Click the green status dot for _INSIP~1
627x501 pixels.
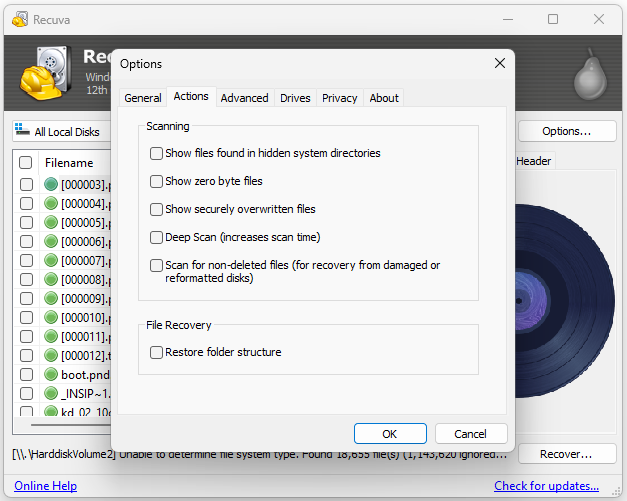click(51, 393)
